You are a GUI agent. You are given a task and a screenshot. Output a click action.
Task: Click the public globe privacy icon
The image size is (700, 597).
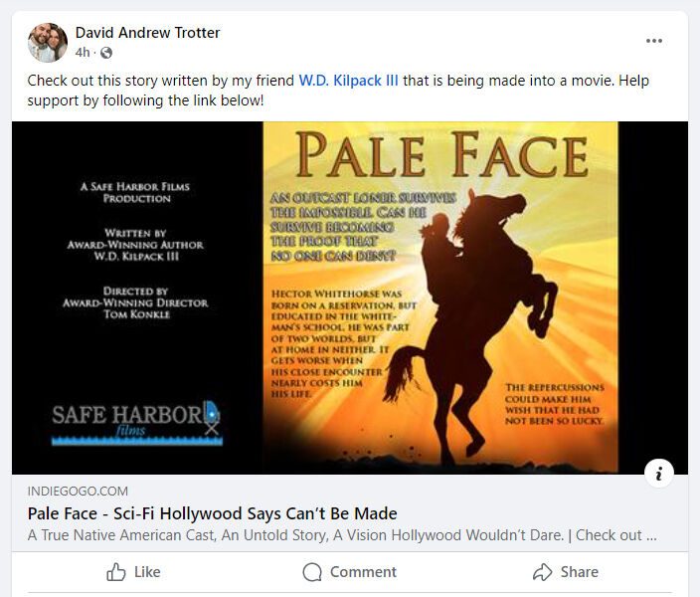pyautogui.click(x=106, y=53)
